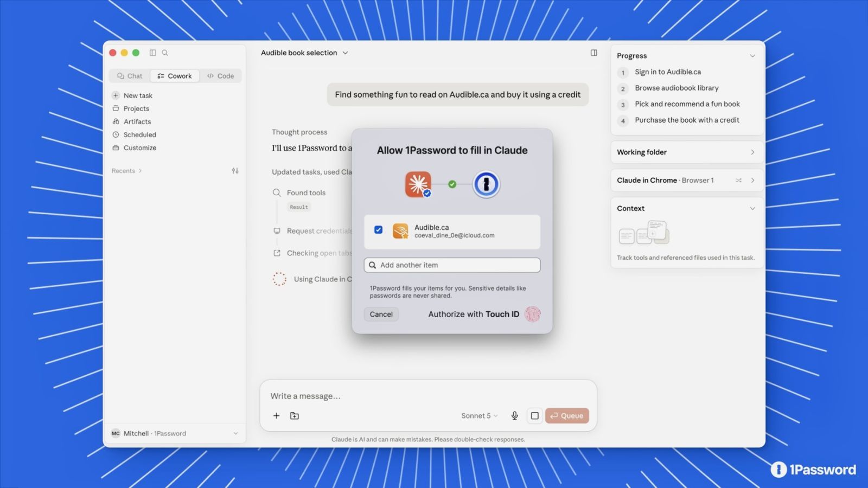Toggle the right panel layout icon
Screen dimensions: 868x488
(x=593, y=53)
